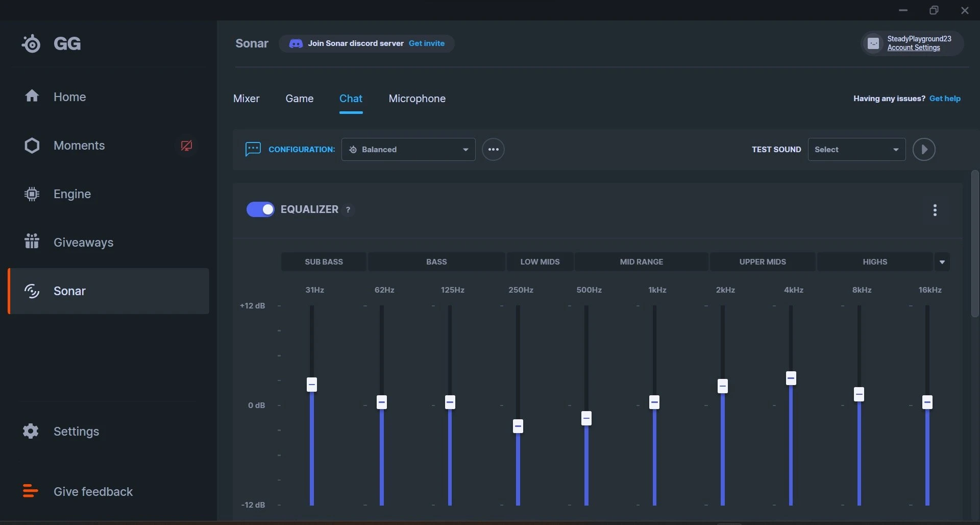Click the UPPER MIDS band button
Image resolution: width=980 pixels, height=525 pixels.
point(763,261)
